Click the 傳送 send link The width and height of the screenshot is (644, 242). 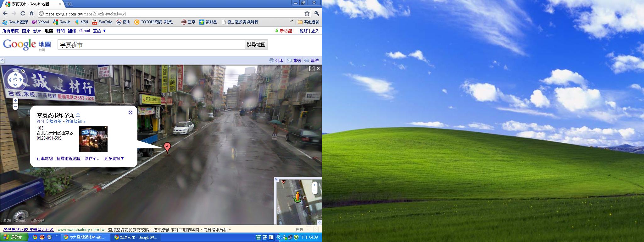coord(294,60)
